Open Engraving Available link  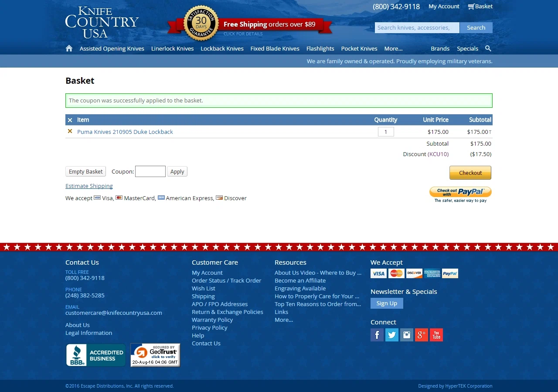click(300, 288)
